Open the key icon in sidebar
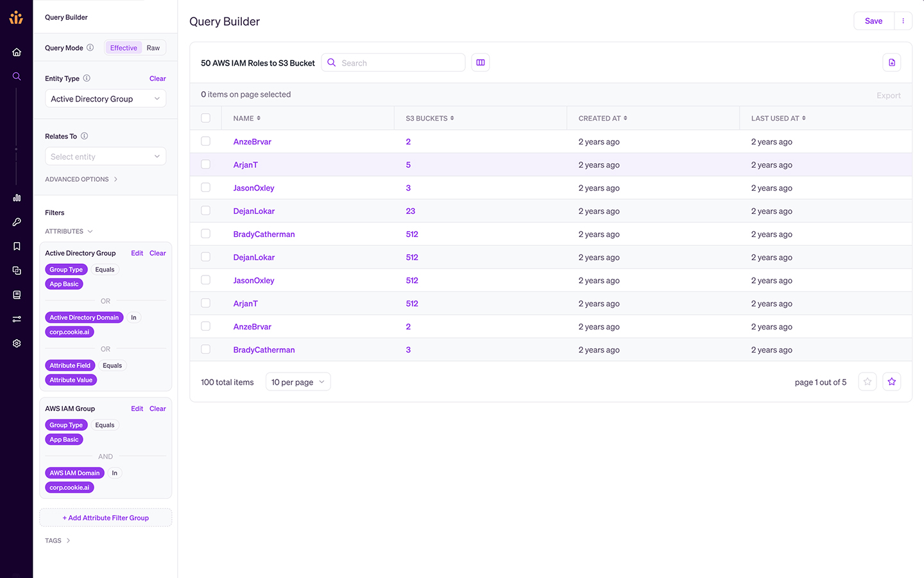Screen dimensions: 924x578 click(17, 222)
